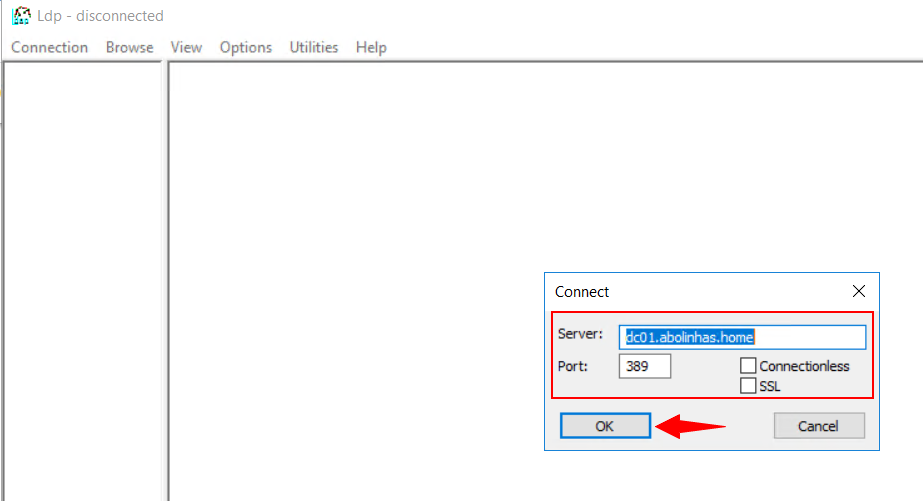Open the View menu
Screen dimensions: 923x501
[186, 47]
